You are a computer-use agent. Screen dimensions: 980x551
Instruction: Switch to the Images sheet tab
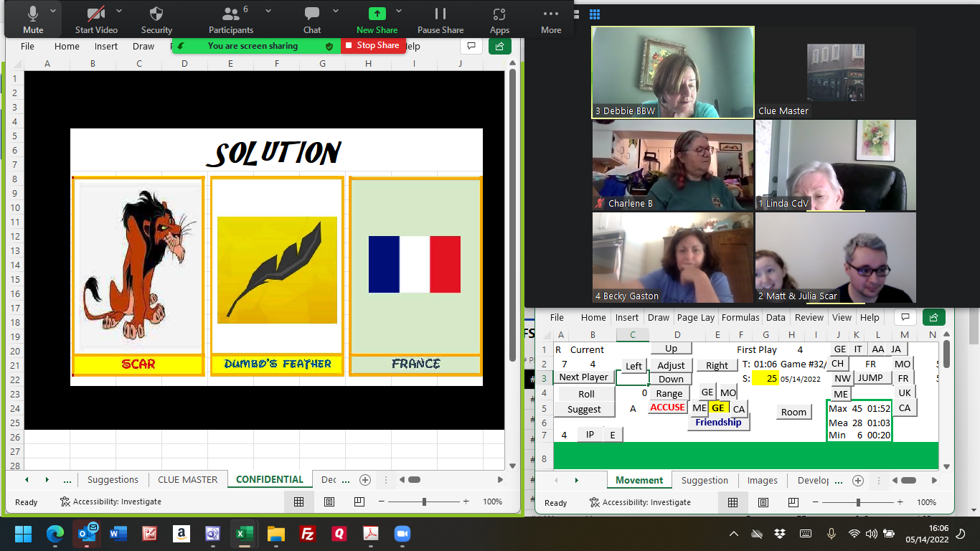762,481
